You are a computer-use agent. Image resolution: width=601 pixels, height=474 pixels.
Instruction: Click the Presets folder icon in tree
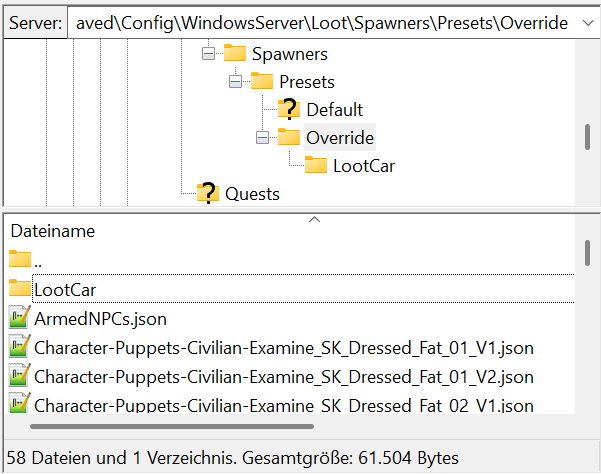(x=261, y=82)
